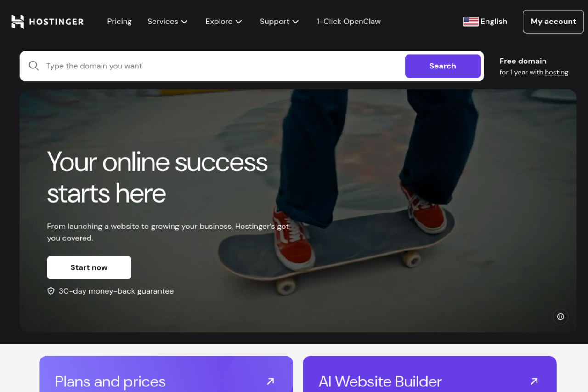Expand the Explore dropdown menu
Viewport: 588px width, 392px height.
(224, 22)
